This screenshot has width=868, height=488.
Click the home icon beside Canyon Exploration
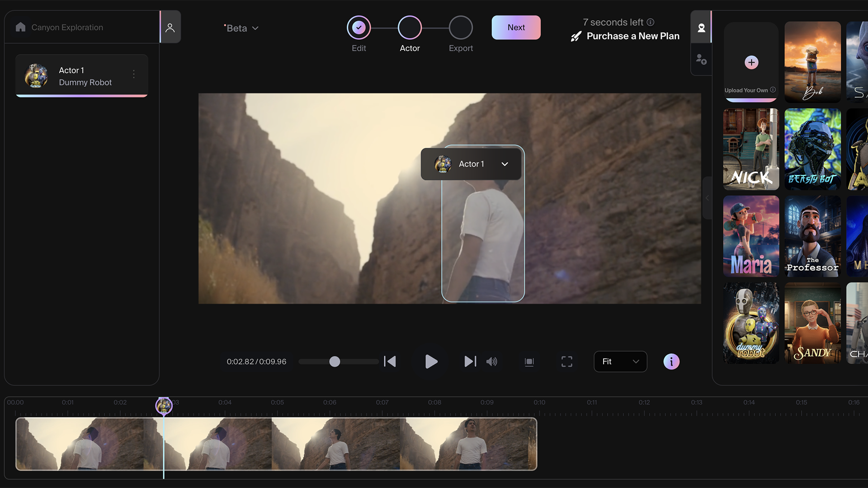click(20, 27)
